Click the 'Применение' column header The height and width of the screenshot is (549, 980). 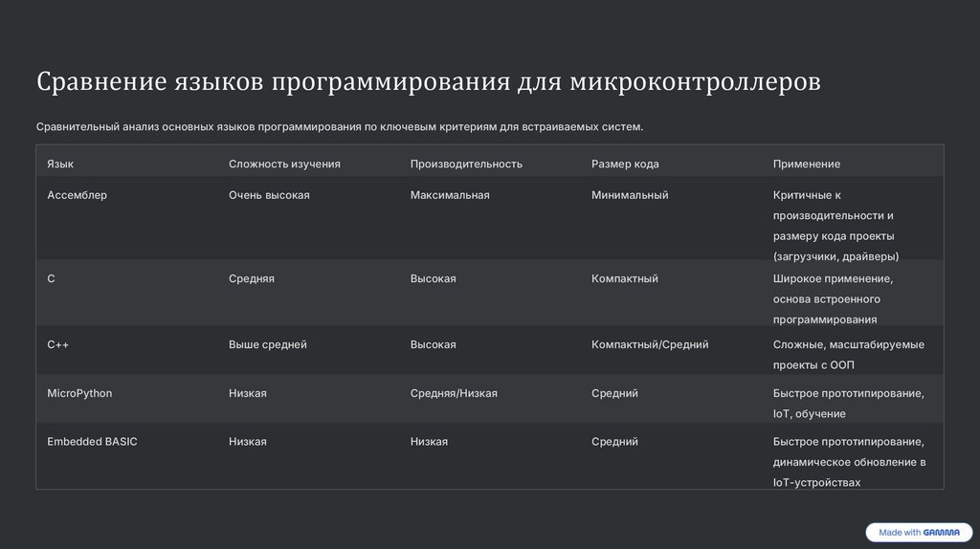click(806, 164)
